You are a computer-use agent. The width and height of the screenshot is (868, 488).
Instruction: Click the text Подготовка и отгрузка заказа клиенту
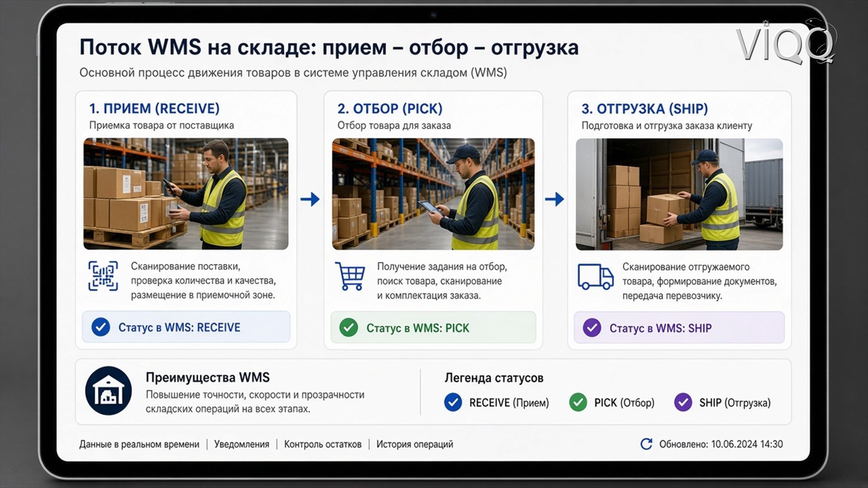[667, 126]
